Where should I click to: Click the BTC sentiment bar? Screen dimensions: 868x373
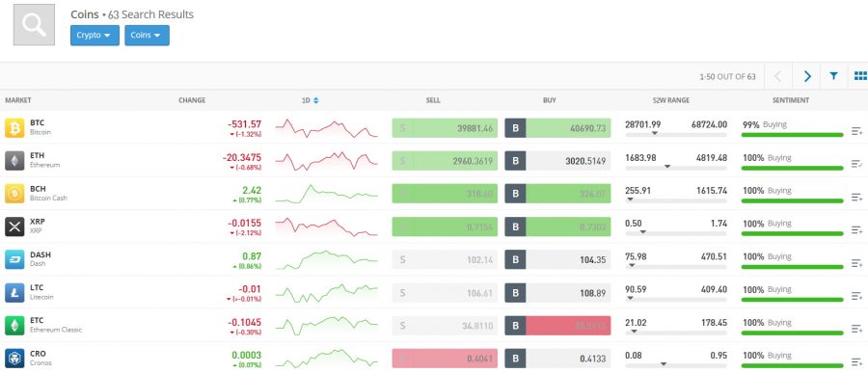tap(792, 135)
